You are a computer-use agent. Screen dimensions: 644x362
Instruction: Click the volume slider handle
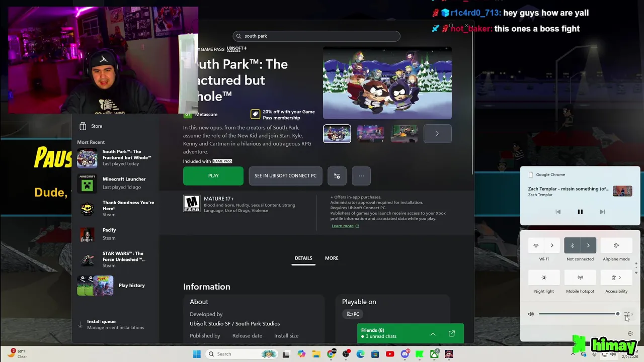click(618, 314)
